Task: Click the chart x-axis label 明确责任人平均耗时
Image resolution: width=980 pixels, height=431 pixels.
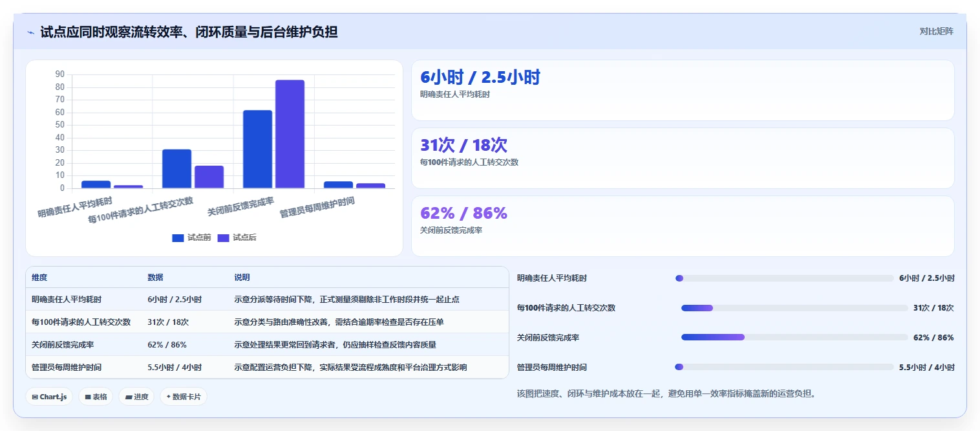Action: (x=75, y=206)
